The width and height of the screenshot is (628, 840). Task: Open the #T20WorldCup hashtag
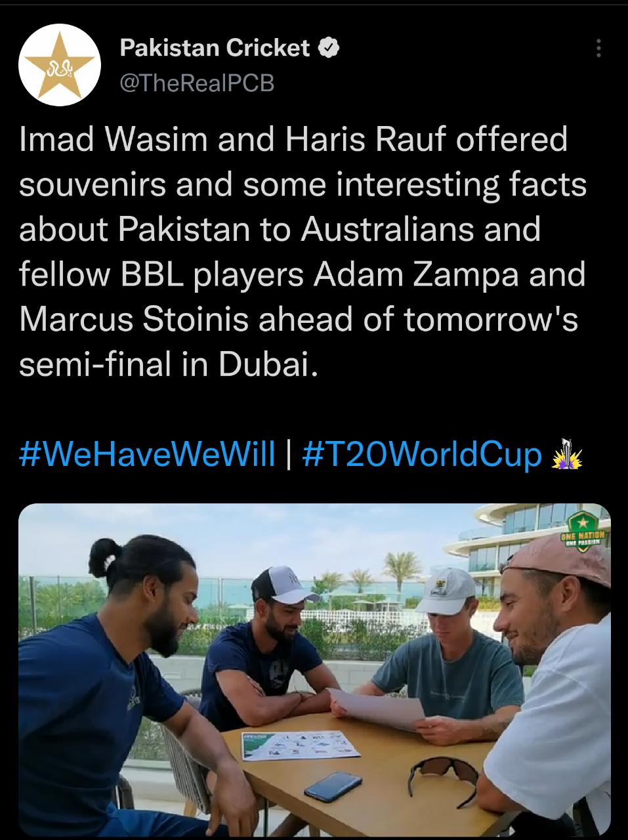coord(423,454)
